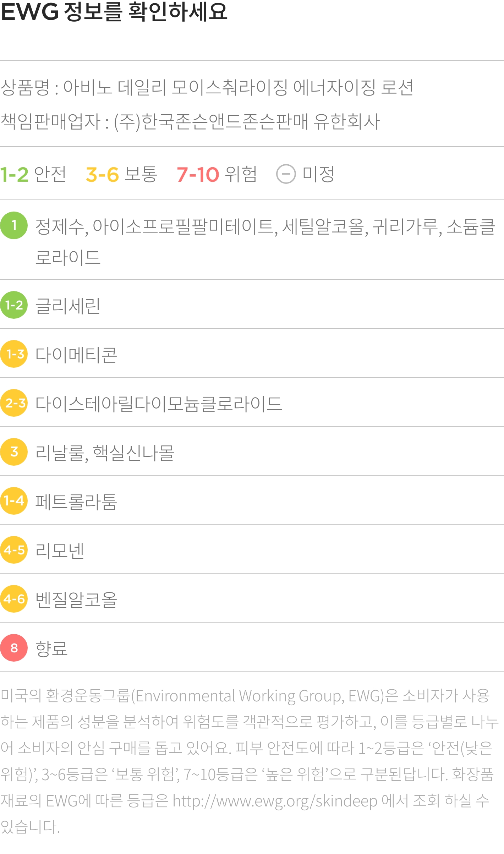Select the 3-6 보통 legend label
The image size is (504, 854).
point(121,174)
